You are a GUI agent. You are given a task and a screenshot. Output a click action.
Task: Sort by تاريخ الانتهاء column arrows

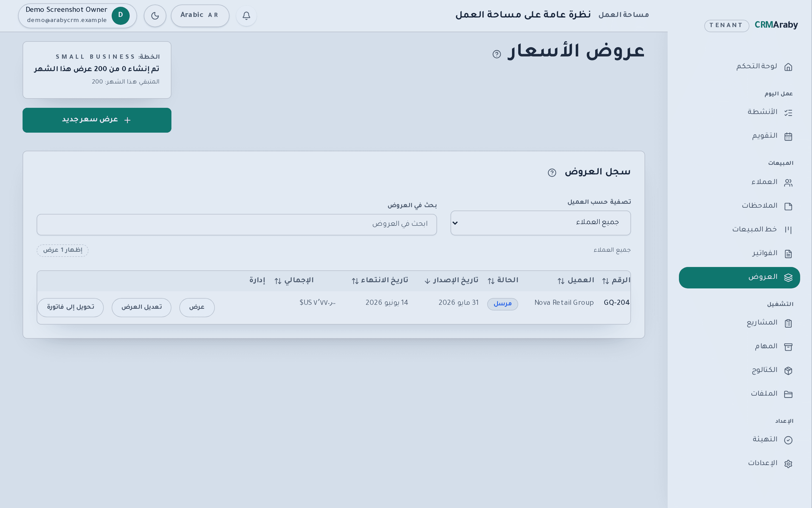pos(355,281)
